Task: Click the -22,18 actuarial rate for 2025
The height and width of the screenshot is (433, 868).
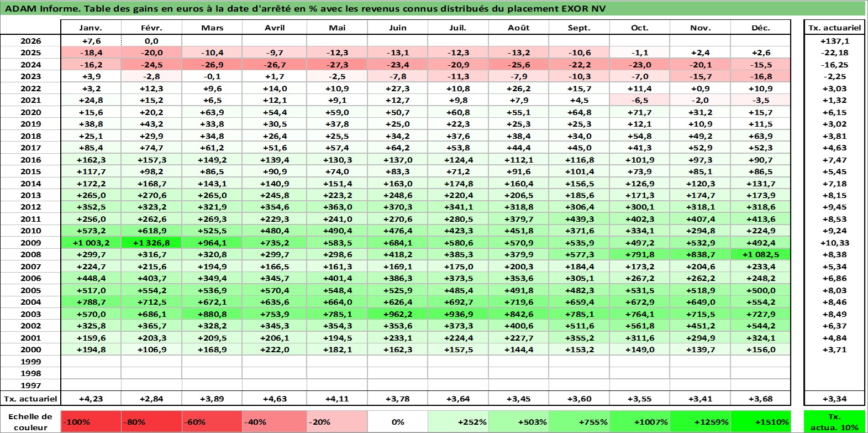Action: pyautogui.click(x=834, y=53)
